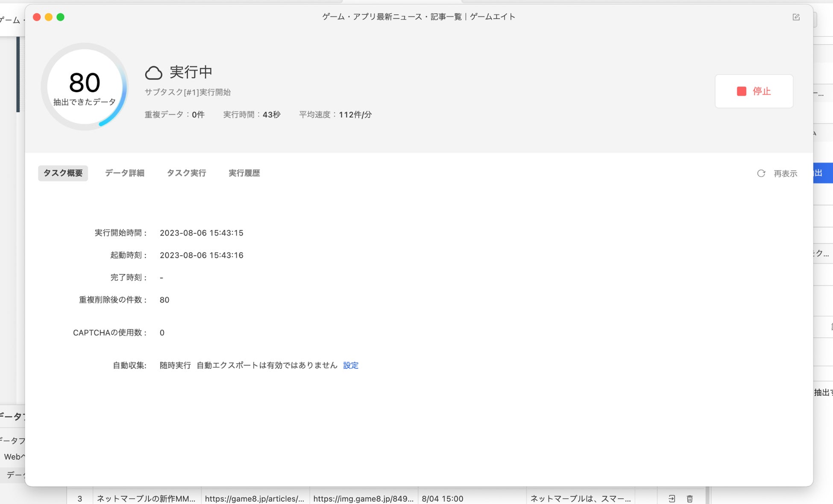Click the stop (停止) button

click(x=754, y=91)
